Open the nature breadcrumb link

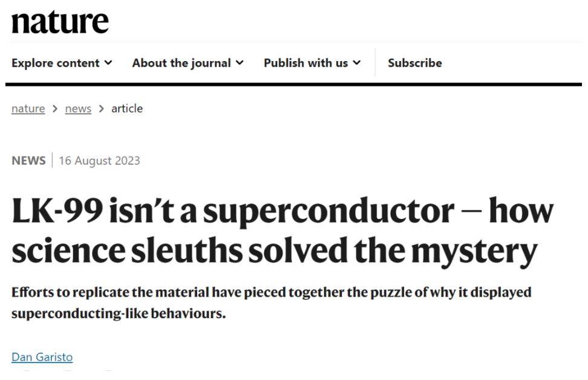(x=27, y=108)
